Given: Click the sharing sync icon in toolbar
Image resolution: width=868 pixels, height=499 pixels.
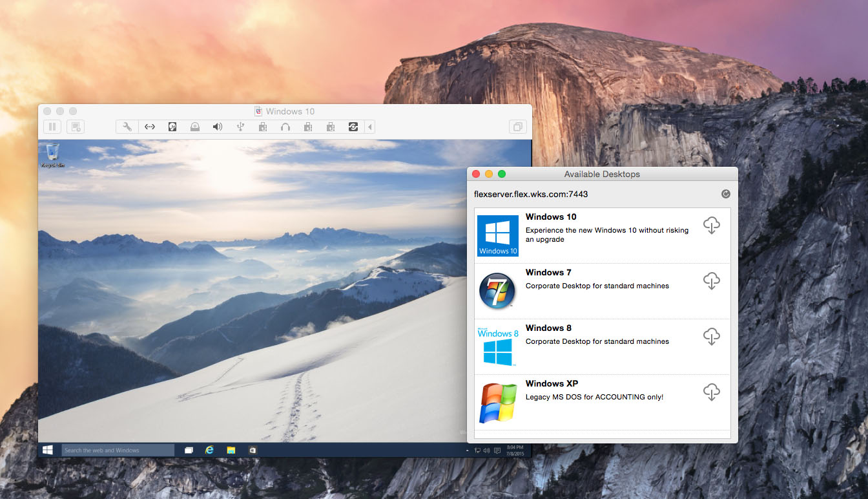Looking at the screenshot, I should click(353, 127).
